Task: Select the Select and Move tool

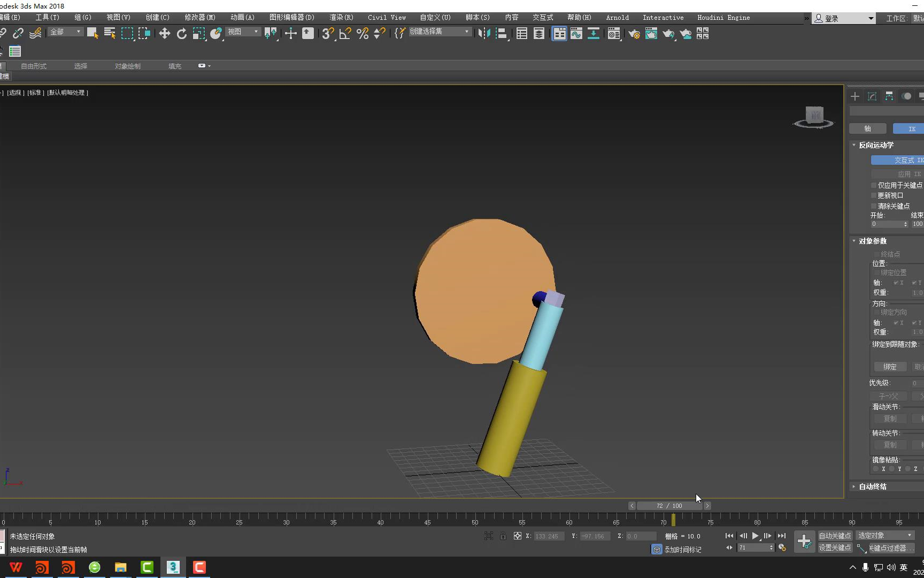Action: coord(164,33)
